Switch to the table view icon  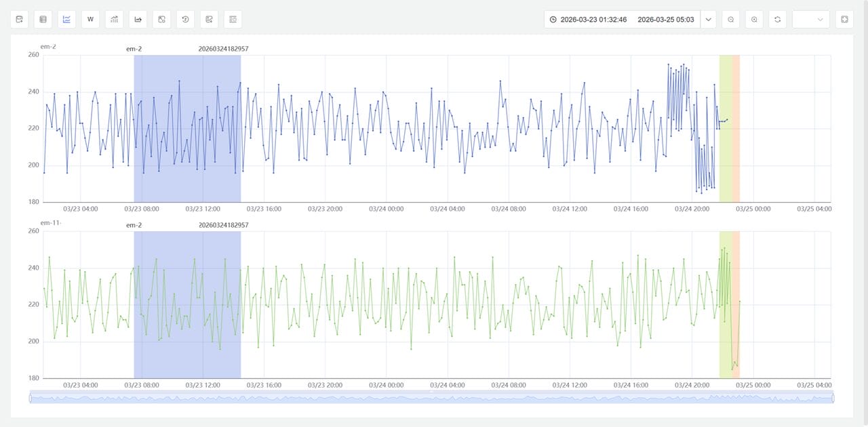[x=43, y=20]
